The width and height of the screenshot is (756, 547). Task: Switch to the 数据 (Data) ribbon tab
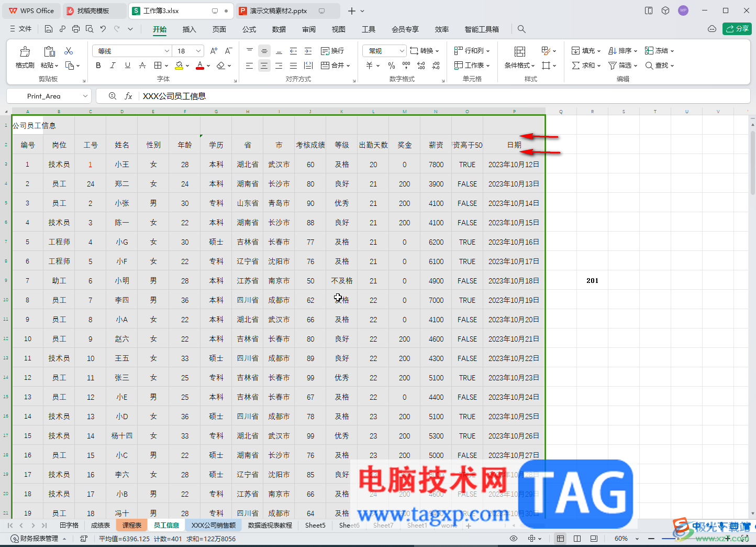coord(279,29)
